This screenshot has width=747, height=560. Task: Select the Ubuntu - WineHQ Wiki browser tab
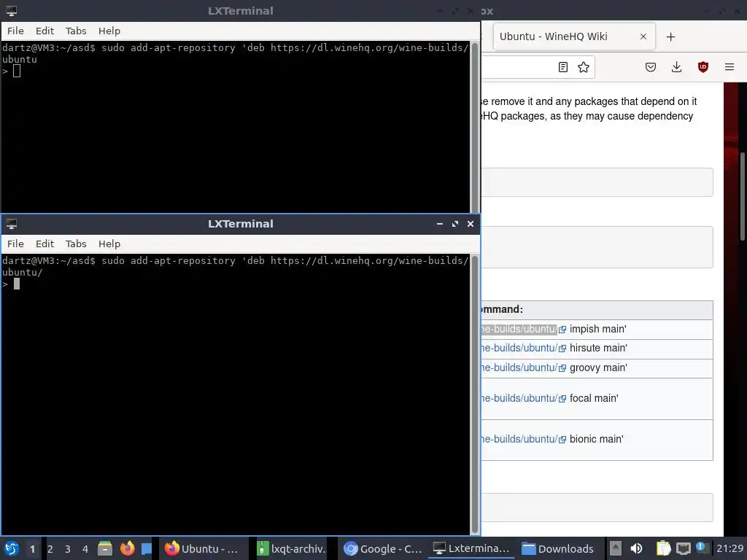[574, 36]
